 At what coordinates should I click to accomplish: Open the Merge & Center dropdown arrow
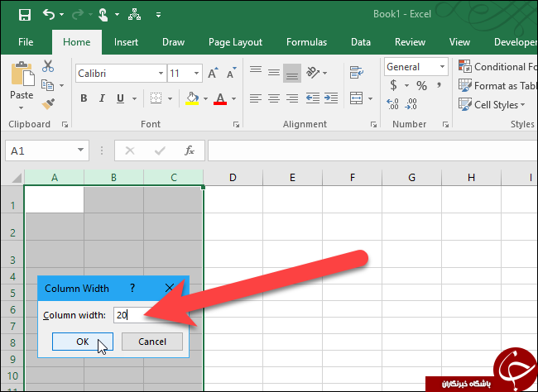[370, 98]
